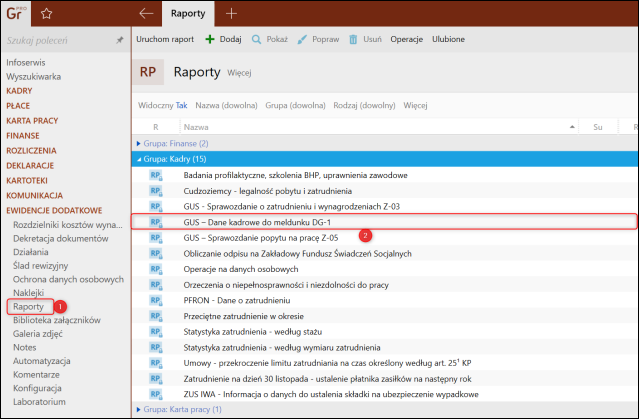Click the back arrow icon
The width and height of the screenshot is (639, 419).
146,14
